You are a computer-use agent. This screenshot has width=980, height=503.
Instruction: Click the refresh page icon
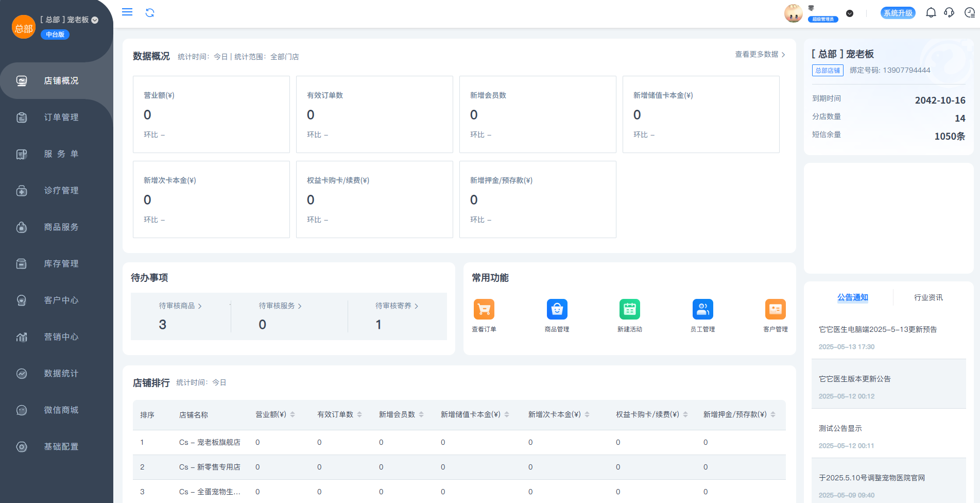click(x=150, y=13)
